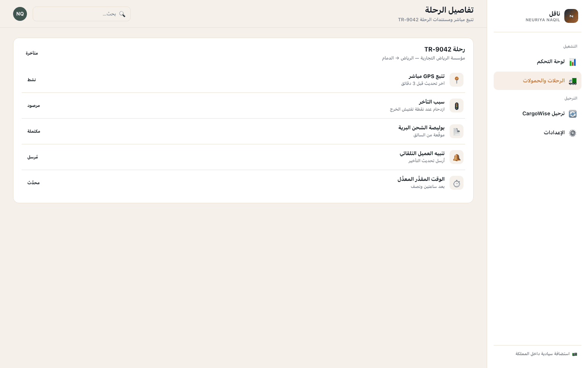Click the traffic light icon for سبب التأخر

457,105
